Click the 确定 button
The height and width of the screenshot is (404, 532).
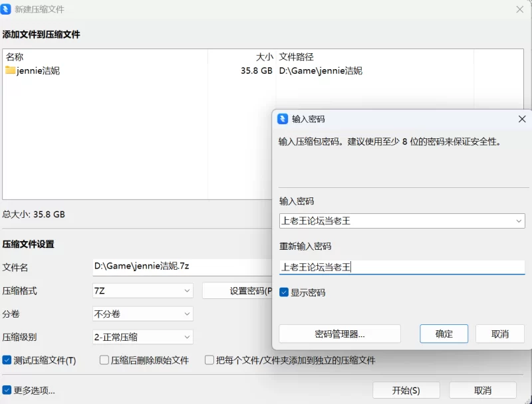(x=444, y=334)
